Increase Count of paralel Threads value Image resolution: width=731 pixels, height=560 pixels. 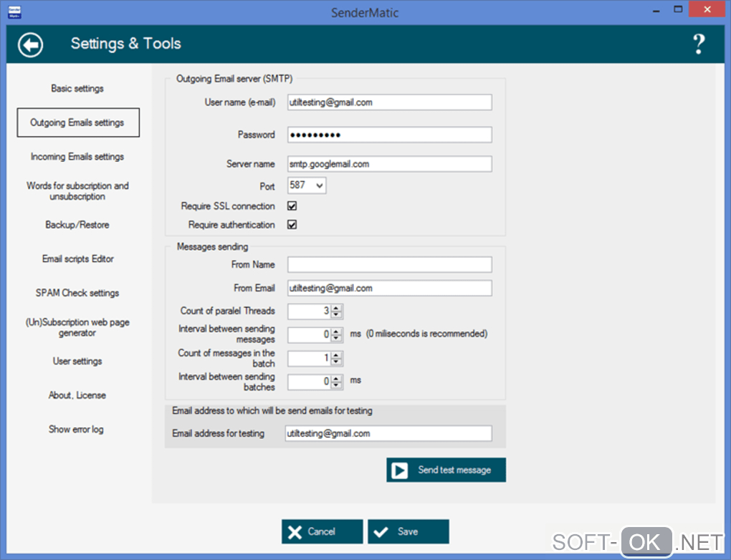tap(336, 307)
